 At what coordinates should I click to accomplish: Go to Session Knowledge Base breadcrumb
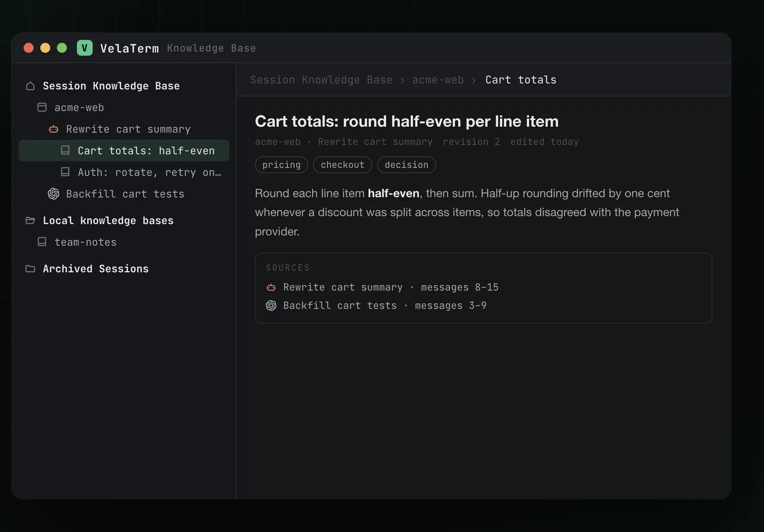click(x=321, y=80)
